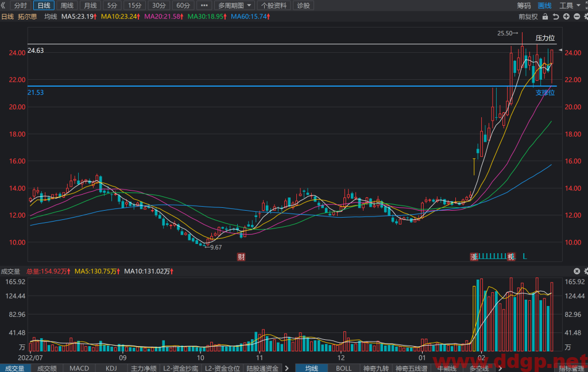Screen dimensions: 588x372
Task: Select the 成交额 indicator tab
Action: tap(47, 368)
